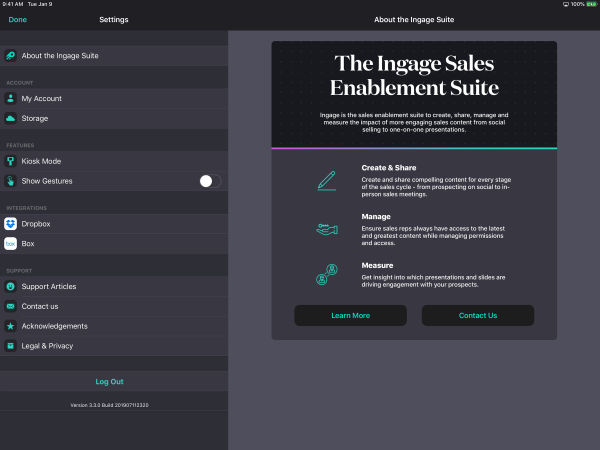Open Kiosk Mode settings
The height and width of the screenshot is (450, 600).
pyautogui.click(x=114, y=161)
